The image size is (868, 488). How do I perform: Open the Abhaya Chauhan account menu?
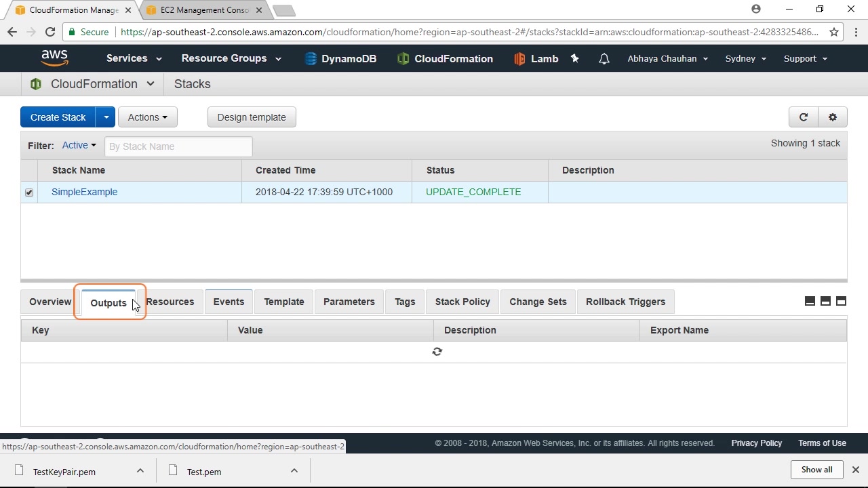pyautogui.click(x=668, y=58)
